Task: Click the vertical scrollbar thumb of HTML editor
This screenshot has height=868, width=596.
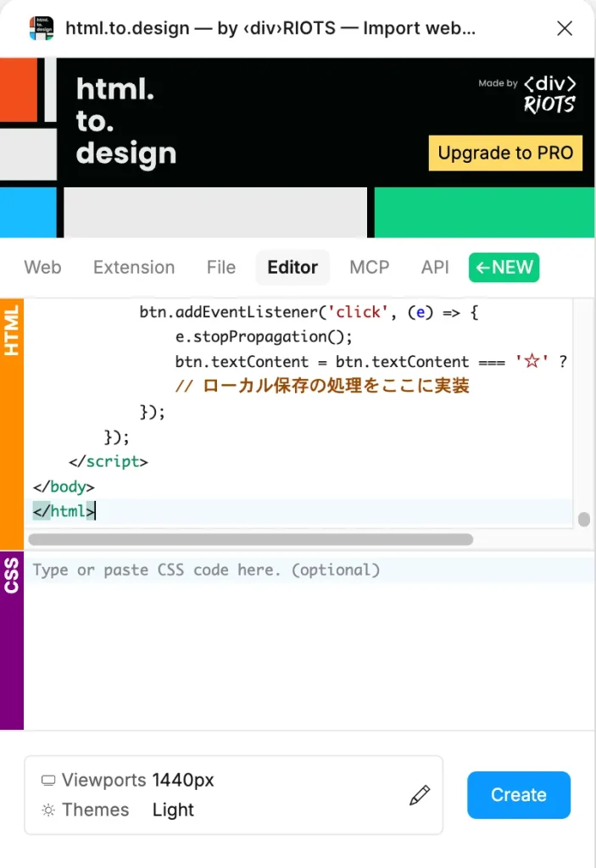Action: pyautogui.click(x=584, y=520)
